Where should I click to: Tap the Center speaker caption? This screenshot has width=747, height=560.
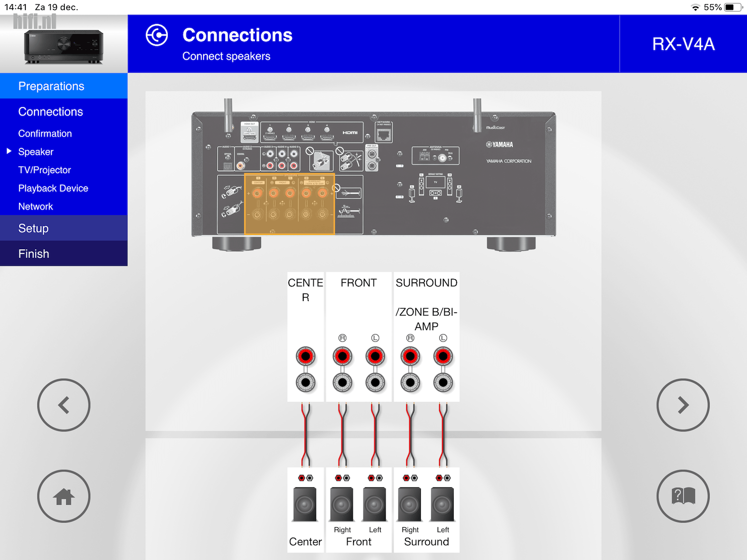pos(305,542)
